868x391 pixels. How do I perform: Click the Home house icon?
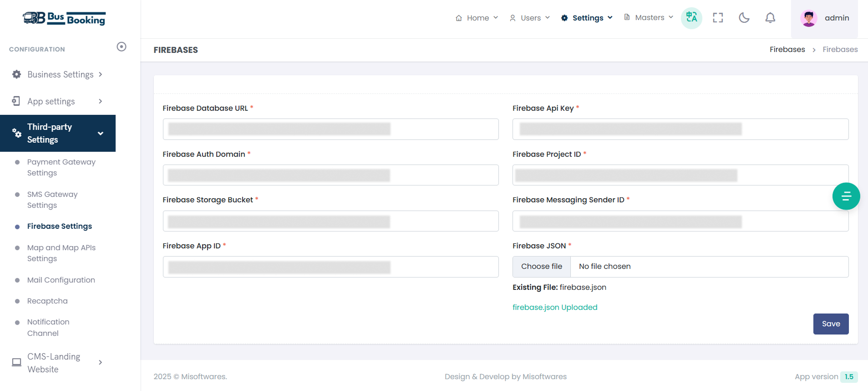tap(459, 18)
